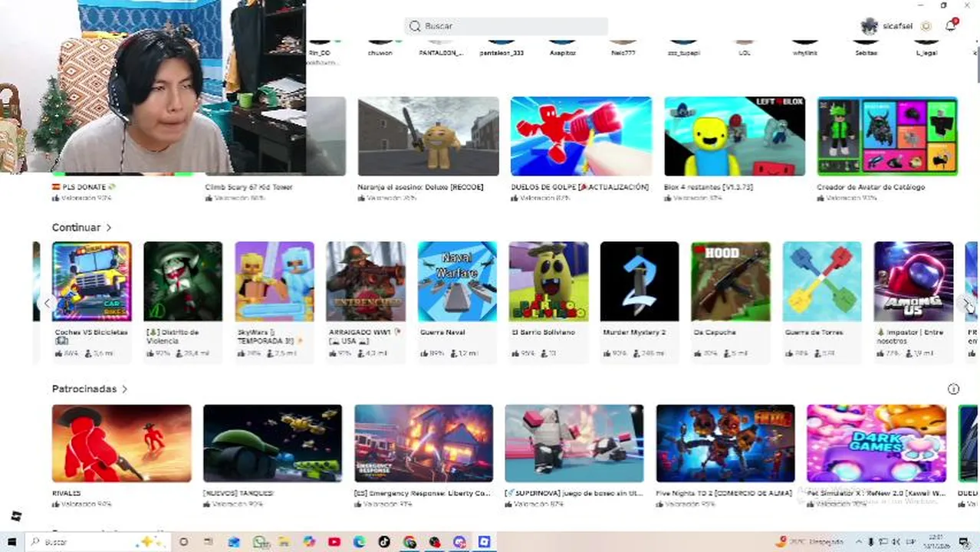Open Da Capucha hood game thumbnail

click(x=731, y=281)
